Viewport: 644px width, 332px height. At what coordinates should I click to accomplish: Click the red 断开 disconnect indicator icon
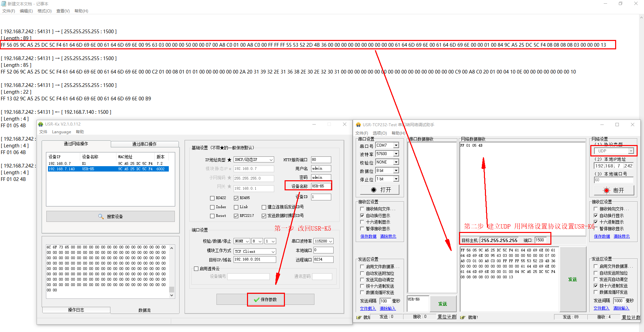(x=606, y=191)
